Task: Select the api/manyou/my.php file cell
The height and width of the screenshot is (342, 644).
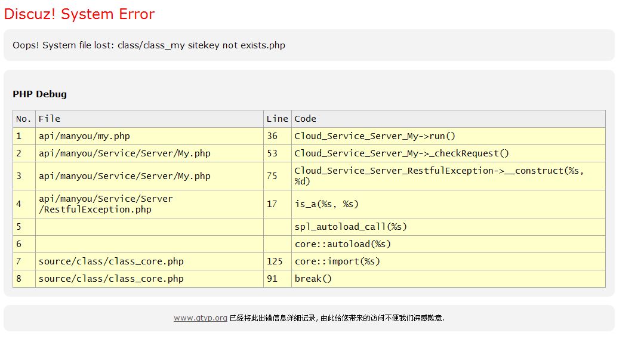Action: point(149,136)
